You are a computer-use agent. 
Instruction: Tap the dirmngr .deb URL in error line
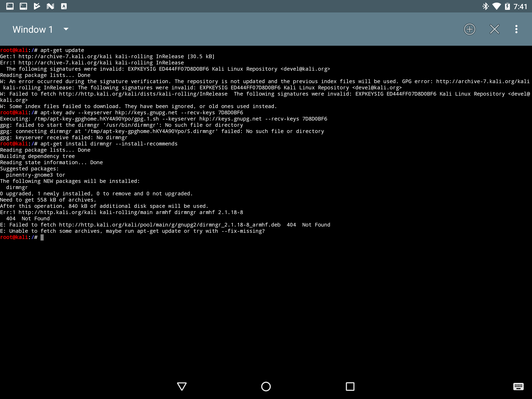[x=170, y=225]
